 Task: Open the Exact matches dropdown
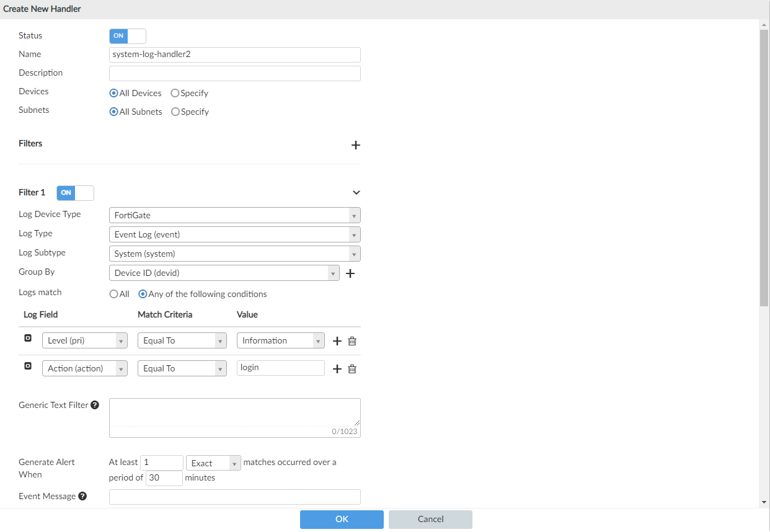tap(213, 463)
